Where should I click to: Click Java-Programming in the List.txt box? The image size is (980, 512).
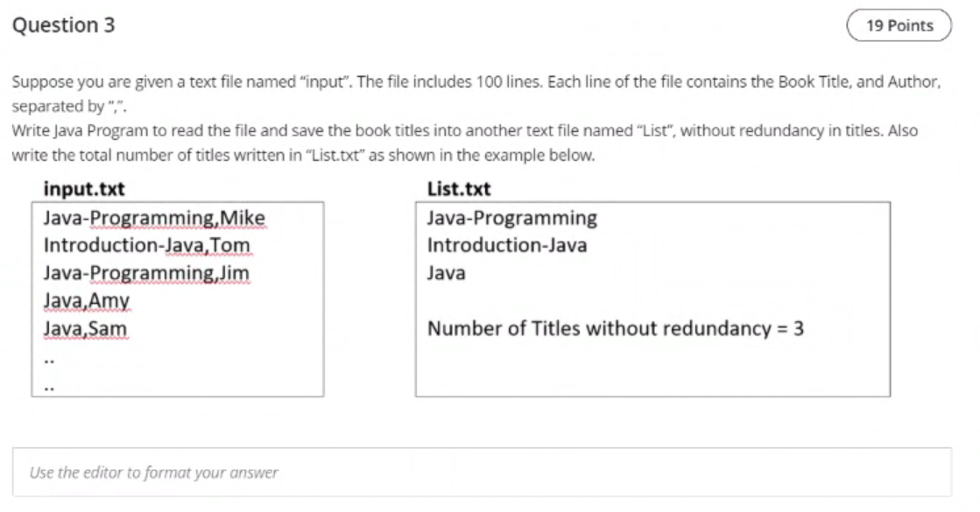point(512,217)
